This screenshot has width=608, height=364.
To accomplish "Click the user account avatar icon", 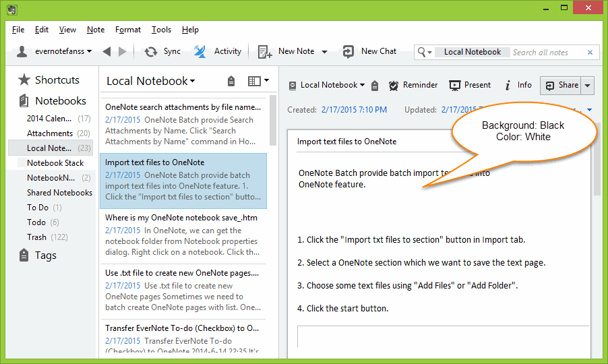I will pyautogui.click(x=22, y=51).
